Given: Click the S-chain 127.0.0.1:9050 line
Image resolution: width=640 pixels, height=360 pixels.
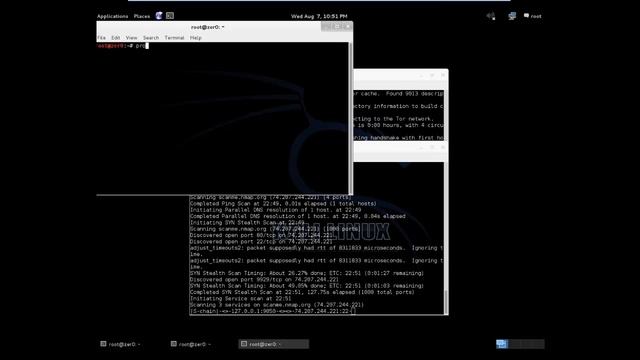Looking at the screenshot, I should click(272, 311).
